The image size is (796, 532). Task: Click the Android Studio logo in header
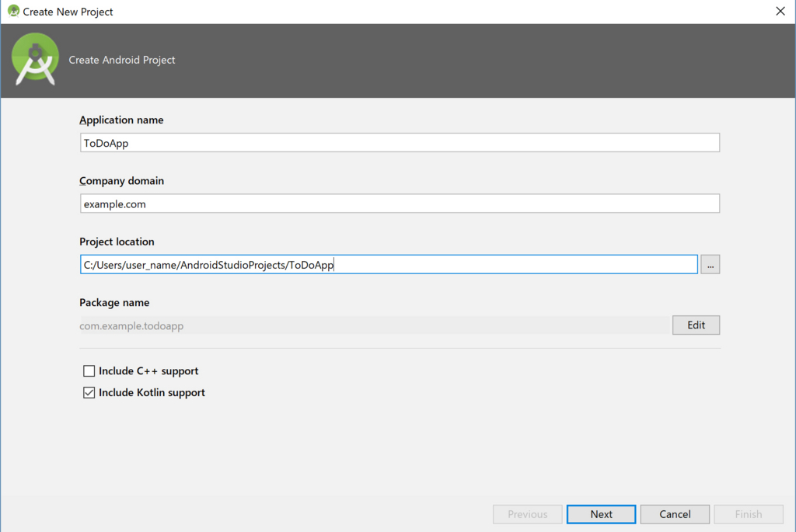click(x=35, y=59)
